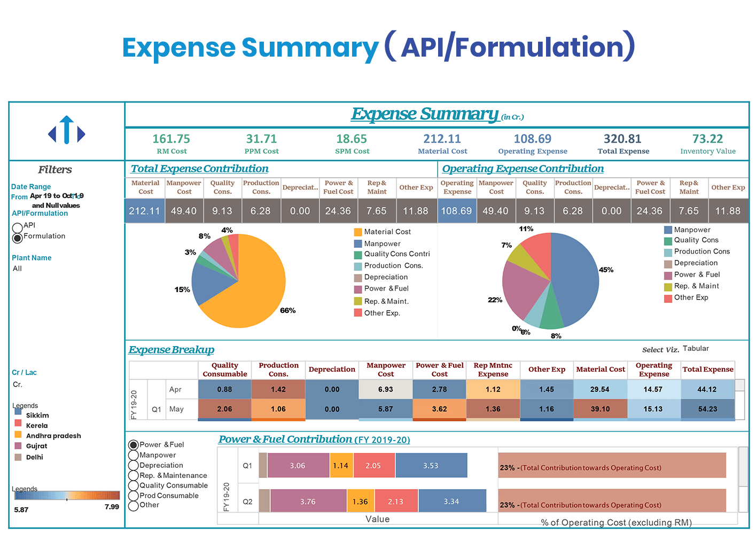Open Power & Fuel Contribution (FY 2019-20)

tap(314, 439)
